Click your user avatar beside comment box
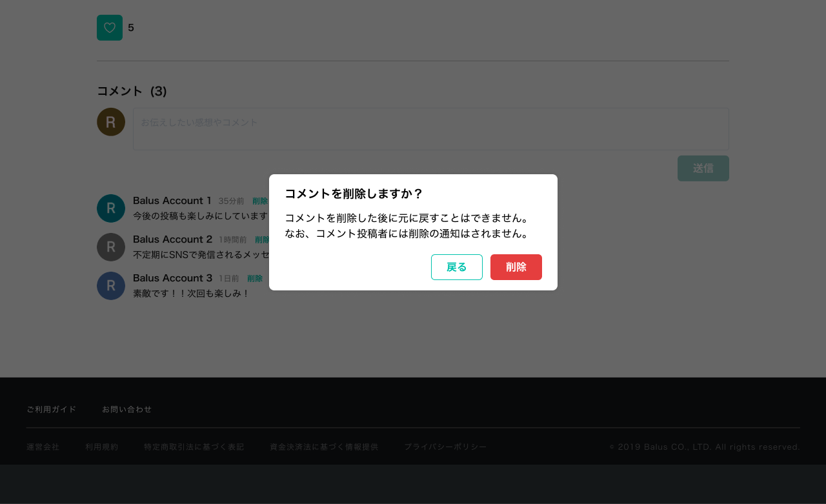Viewport: 826px width, 504px height. [111, 122]
